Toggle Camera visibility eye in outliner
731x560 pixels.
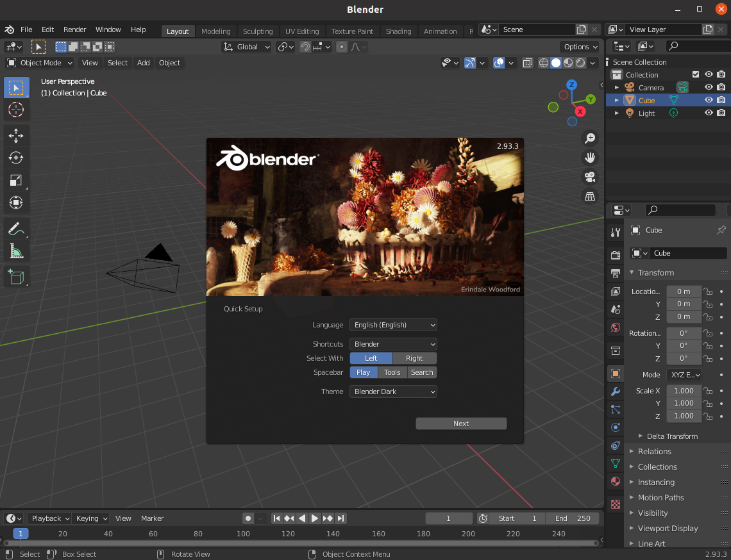pyautogui.click(x=709, y=88)
